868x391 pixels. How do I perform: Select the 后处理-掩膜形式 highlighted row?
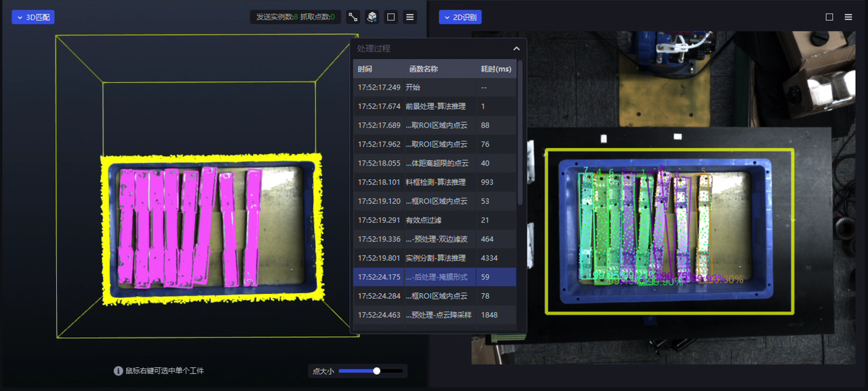435,277
